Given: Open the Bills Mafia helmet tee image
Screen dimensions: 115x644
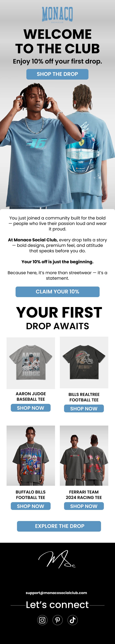Looking at the screenshot, I should pos(84,362).
